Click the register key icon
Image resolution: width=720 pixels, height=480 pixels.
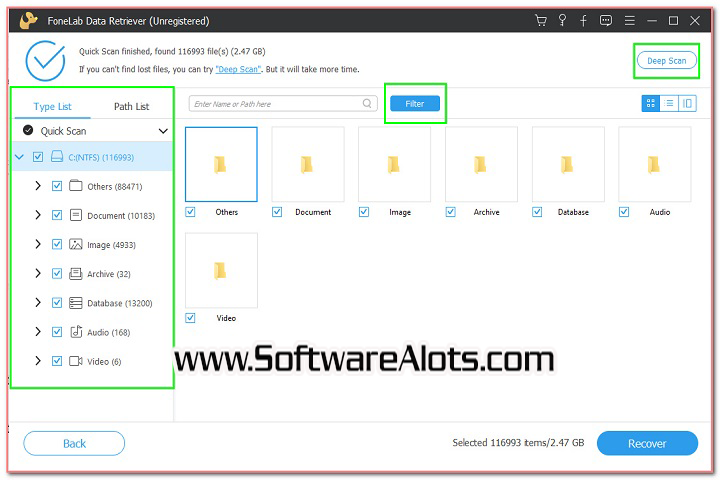(x=562, y=20)
